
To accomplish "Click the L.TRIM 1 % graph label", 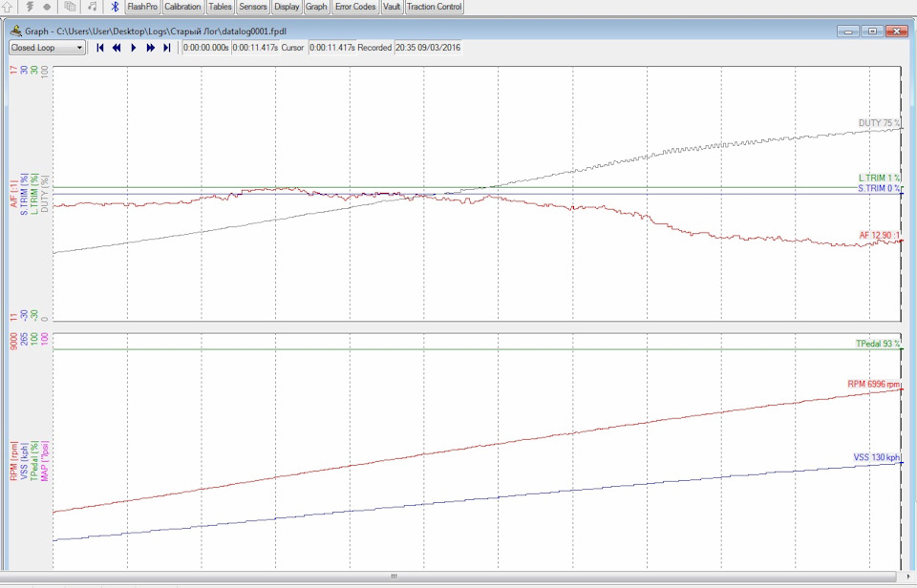I will 879,178.
